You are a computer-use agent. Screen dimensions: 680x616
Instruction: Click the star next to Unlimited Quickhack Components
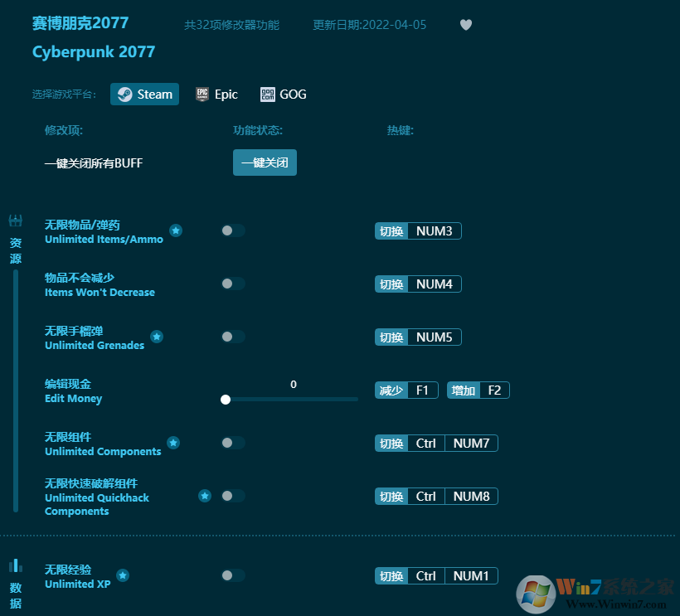pos(205,496)
